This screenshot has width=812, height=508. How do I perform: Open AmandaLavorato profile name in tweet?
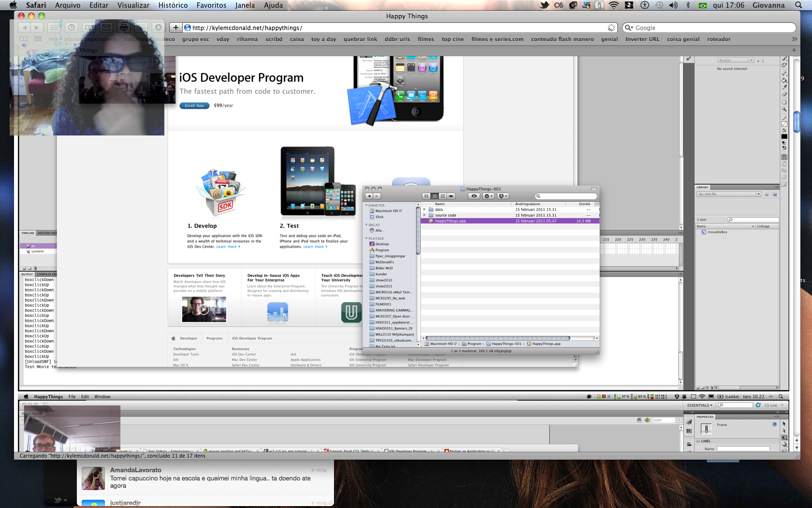pyautogui.click(x=136, y=470)
